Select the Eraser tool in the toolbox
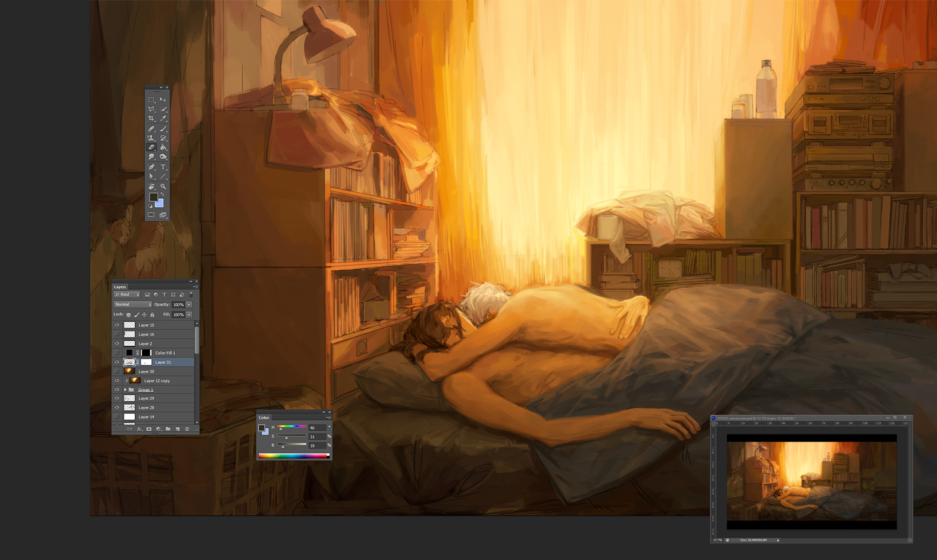 [151, 148]
